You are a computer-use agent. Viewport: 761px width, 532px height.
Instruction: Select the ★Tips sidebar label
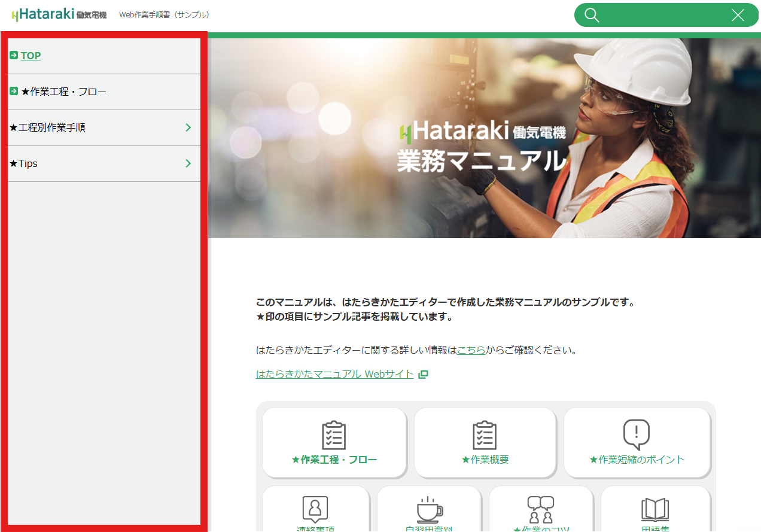tap(24, 163)
